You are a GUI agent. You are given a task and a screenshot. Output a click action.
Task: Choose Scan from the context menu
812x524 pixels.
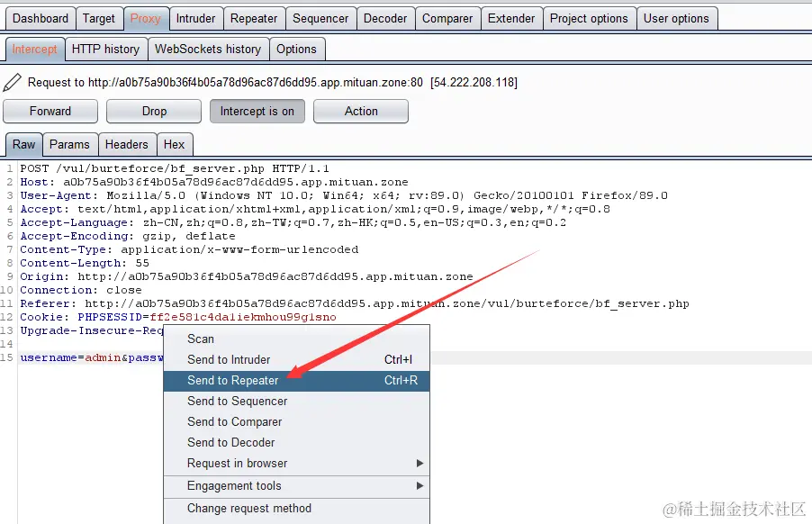coord(297,339)
